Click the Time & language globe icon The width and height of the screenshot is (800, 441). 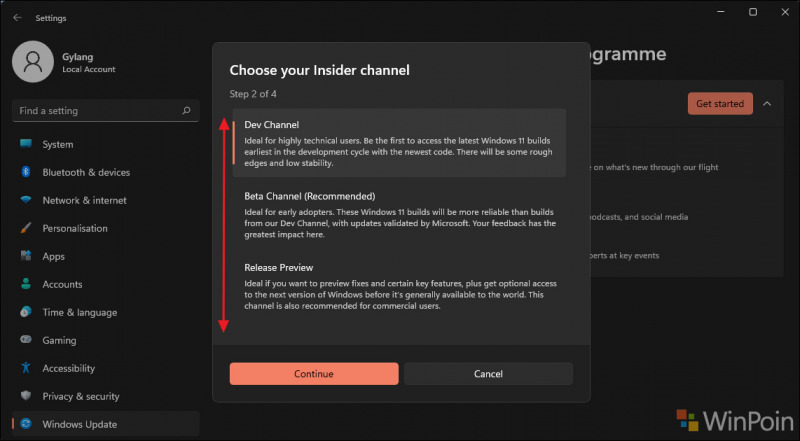pyautogui.click(x=26, y=312)
